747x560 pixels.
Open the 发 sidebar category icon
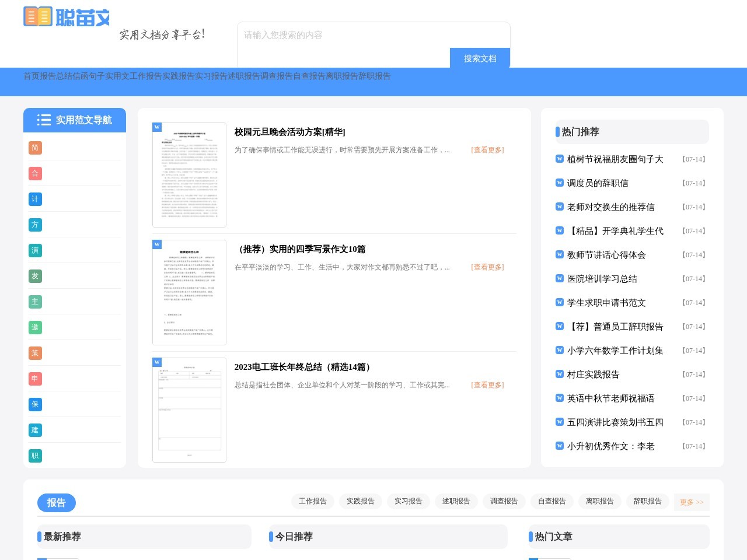(35, 276)
